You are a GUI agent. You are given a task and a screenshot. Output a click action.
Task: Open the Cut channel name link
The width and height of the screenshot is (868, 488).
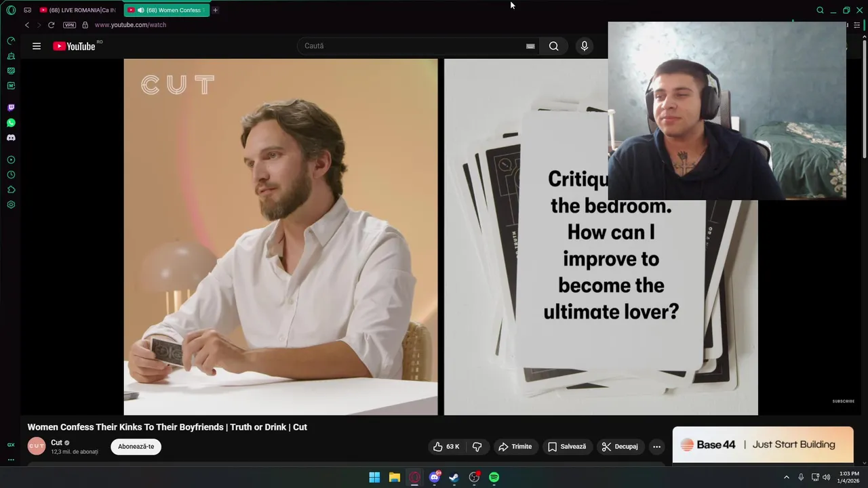(x=56, y=443)
